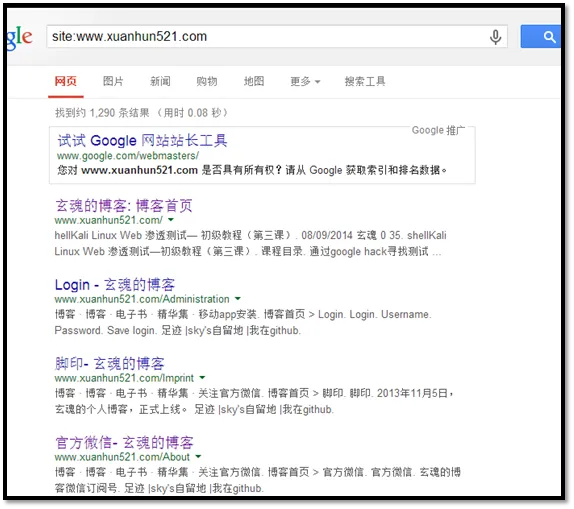Expand arrow beside xuanhun521.com/About URL

coord(198,457)
